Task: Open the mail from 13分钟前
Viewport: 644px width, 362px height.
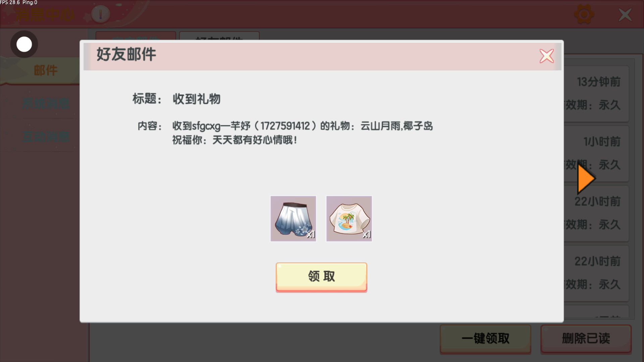Action: tap(596, 94)
